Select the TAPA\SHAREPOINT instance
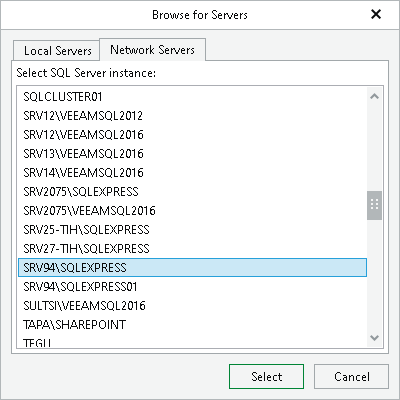The height and width of the screenshot is (400, 400). pos(192,325)
